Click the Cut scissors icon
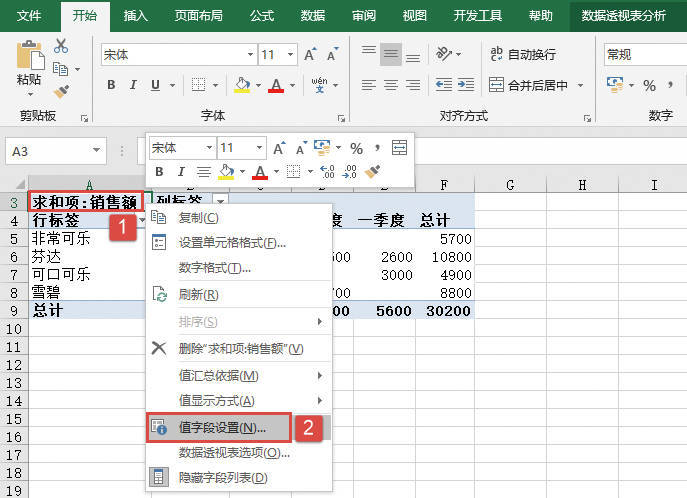 click(61, 46)
